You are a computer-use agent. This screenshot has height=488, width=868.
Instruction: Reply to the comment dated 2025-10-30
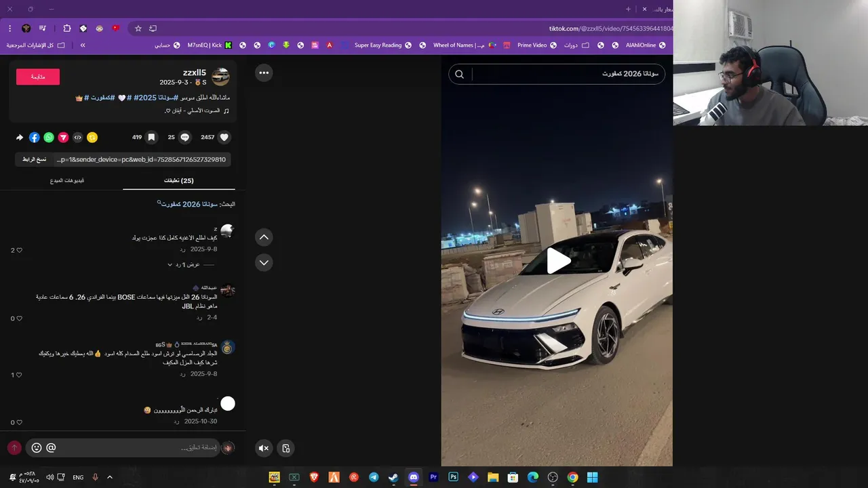176,422
